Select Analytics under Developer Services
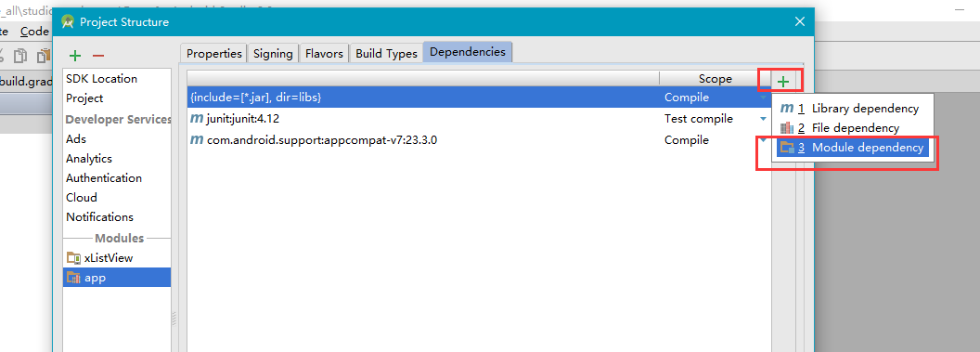This screenshot has width=980, height=352. pyautogui.click(x=89, y=159)
